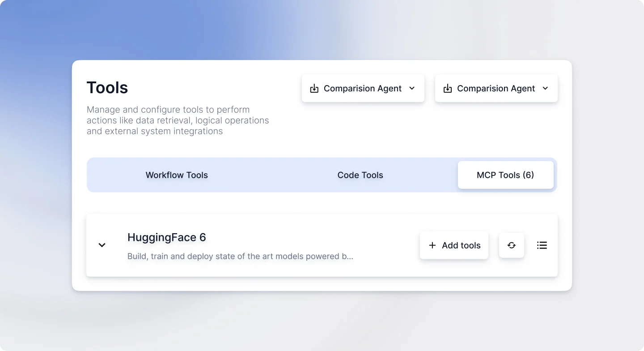Screen dimensions: 644x351
Task: Open the right Comparision Agent dropdown arrow
Action: (x=545, y=88)
